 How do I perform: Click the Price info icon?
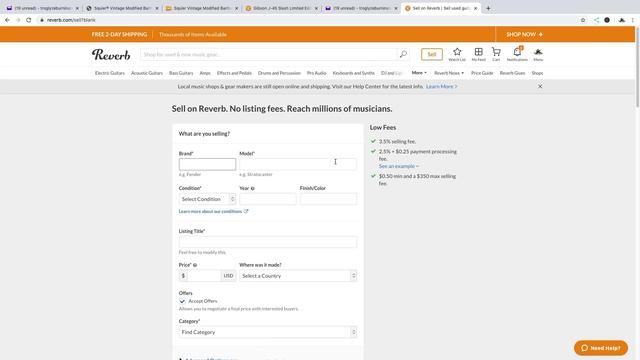tap(195, 265)
